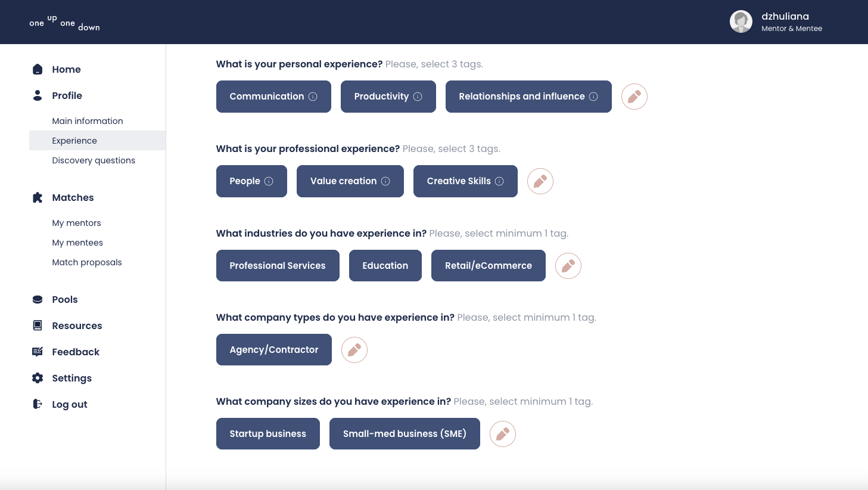Edit company types via pencil beside Agency/Contractor
Screen dimensions: 868x490
[354, 350]
